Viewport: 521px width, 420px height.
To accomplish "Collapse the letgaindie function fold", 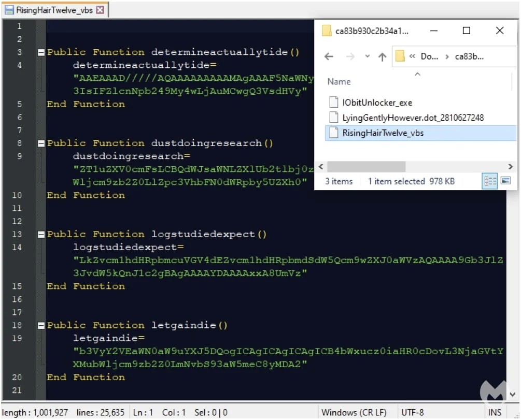I will tap(41, 326).
